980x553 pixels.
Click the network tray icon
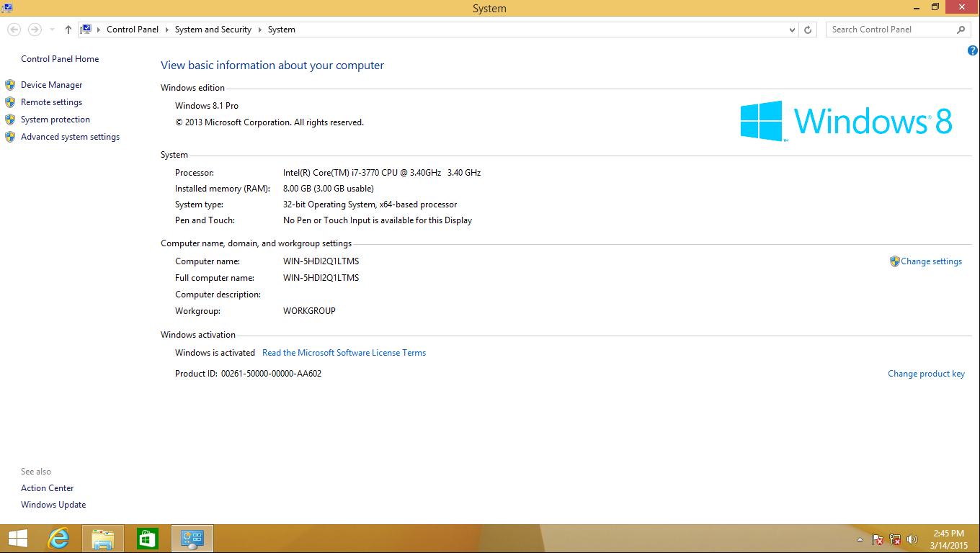[895, 539]
